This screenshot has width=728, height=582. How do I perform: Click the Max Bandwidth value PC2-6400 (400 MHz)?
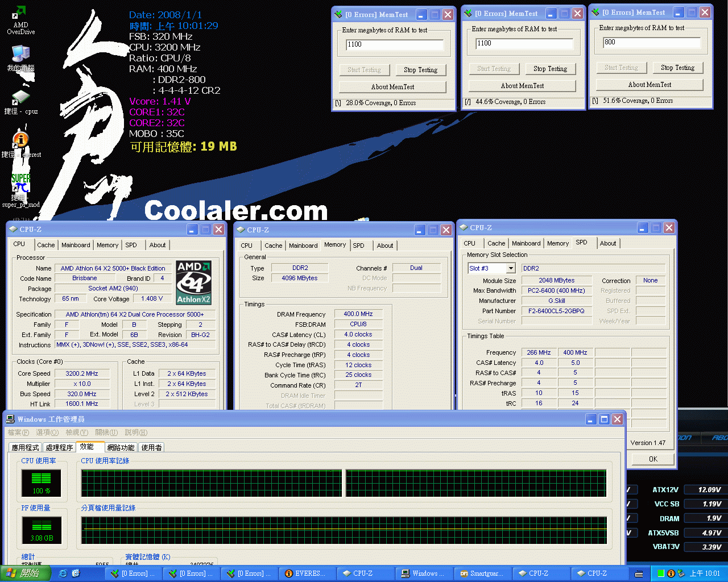(x=557, y=290)
